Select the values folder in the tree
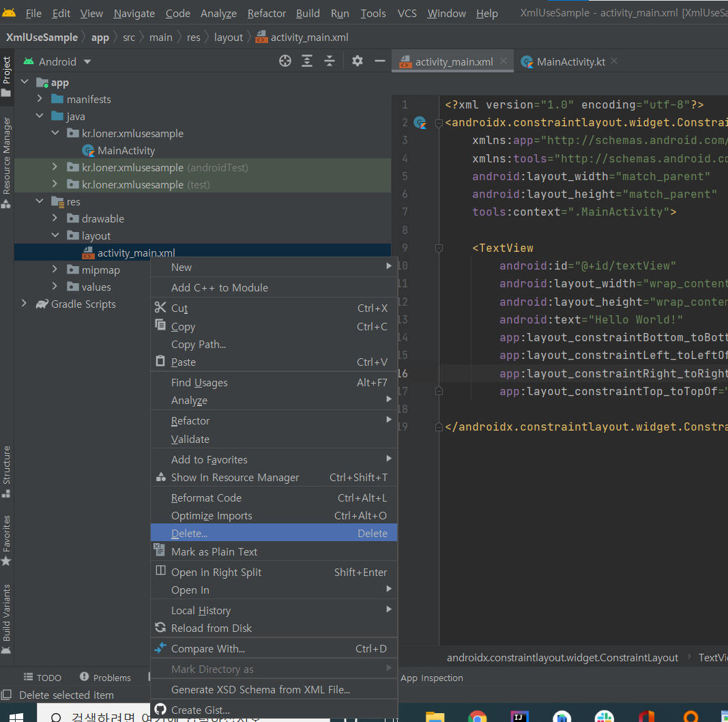This screenshot has height=722, width=728. coord(96,287)
